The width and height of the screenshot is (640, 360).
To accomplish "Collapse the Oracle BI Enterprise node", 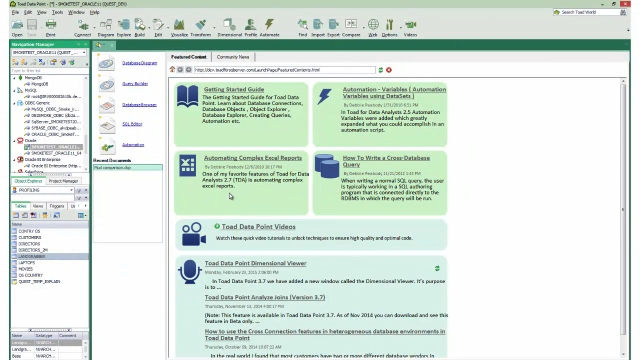I will point(14,160).
